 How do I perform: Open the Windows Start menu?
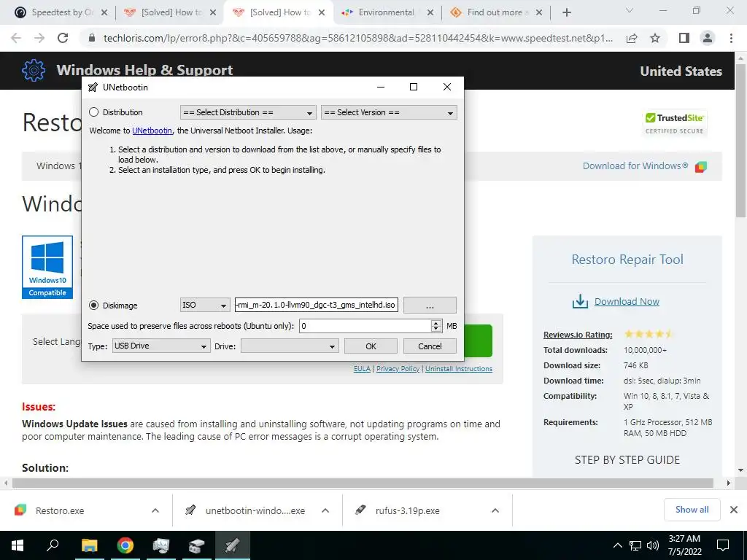[x=18, y=545]
